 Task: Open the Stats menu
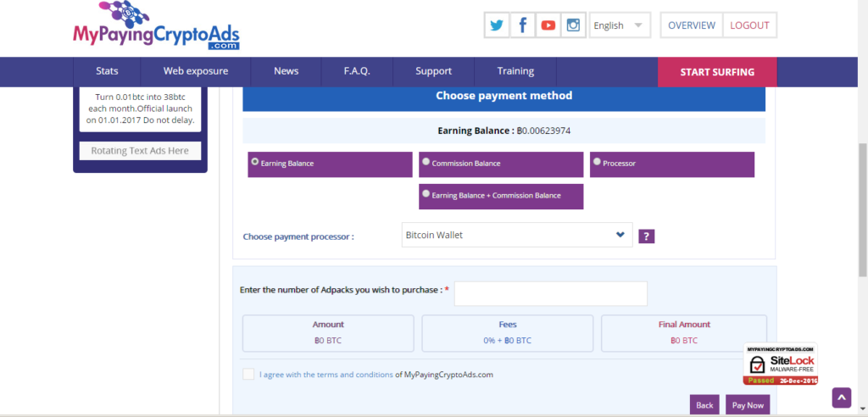[107, 71]
